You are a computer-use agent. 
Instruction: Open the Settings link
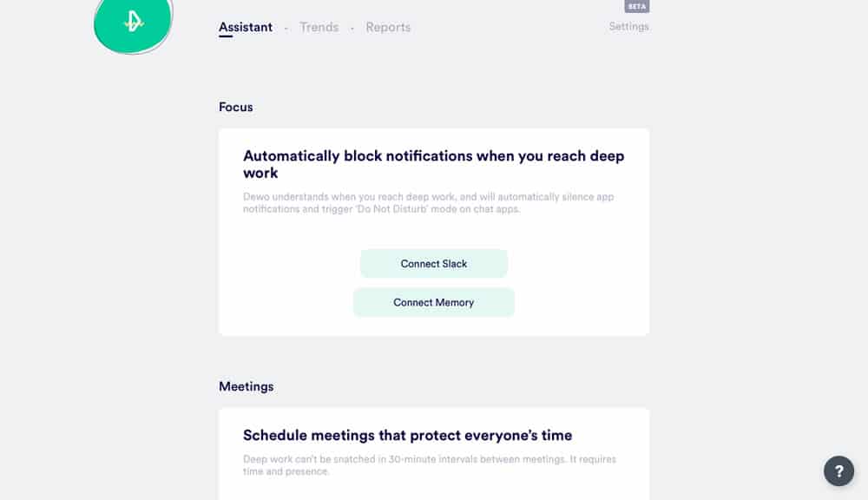coord(628,26)
